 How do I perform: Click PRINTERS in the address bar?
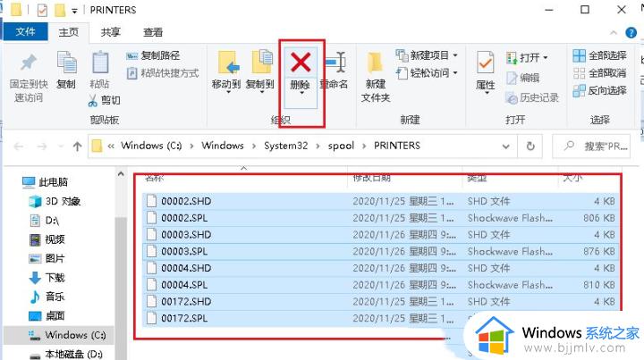[x=397, y=146]
